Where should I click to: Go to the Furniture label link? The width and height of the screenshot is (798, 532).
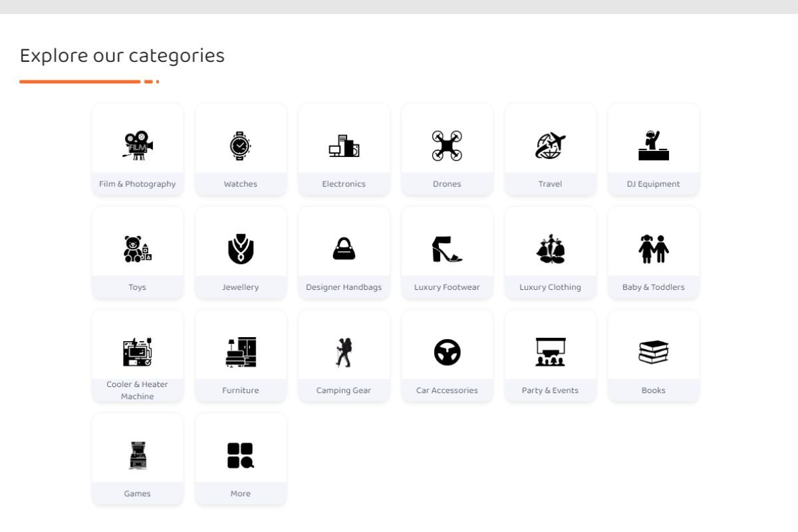click(x=241, y=390)
